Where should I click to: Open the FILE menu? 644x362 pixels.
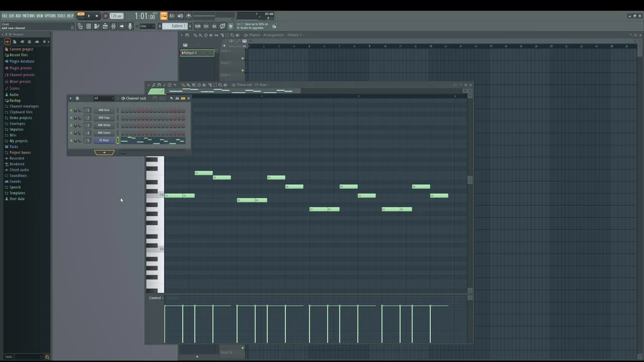coord(5,16)
